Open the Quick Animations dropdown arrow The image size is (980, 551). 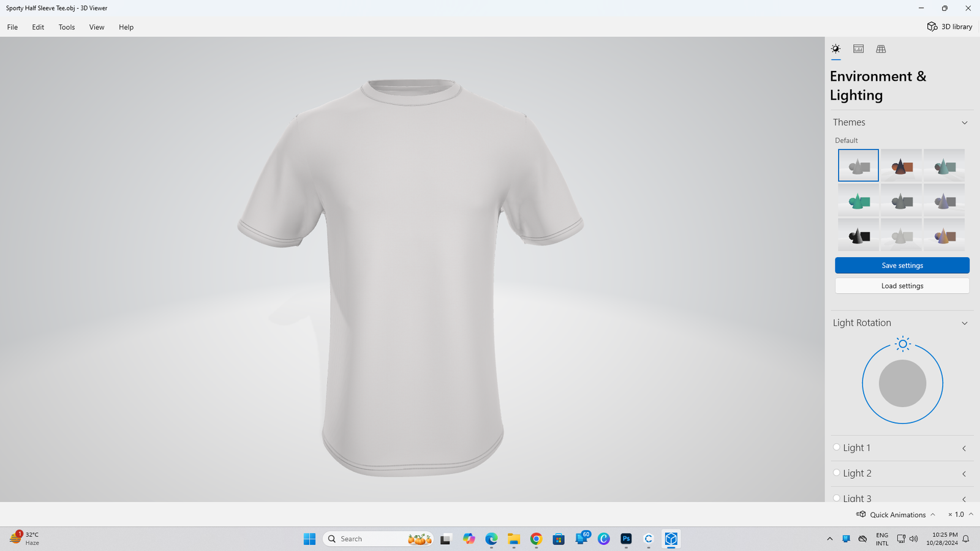[x=933, y=514]
